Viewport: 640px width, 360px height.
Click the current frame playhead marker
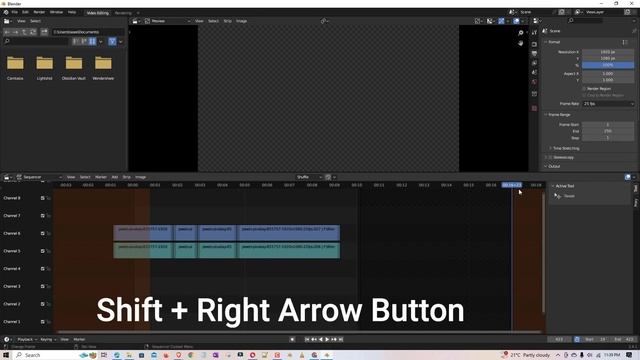pos(511,185)
